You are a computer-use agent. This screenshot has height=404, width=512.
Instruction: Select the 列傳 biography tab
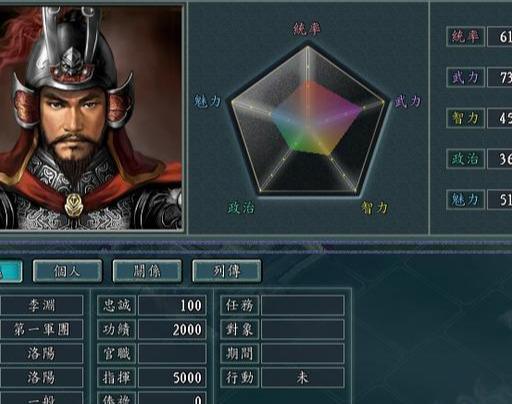[x=227, y=271]
